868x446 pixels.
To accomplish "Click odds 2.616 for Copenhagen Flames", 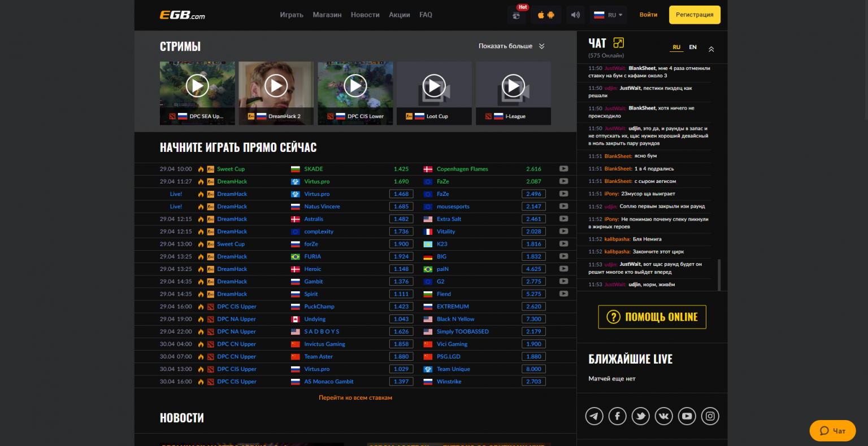I will pyautogui.click(x=533, y=169).
